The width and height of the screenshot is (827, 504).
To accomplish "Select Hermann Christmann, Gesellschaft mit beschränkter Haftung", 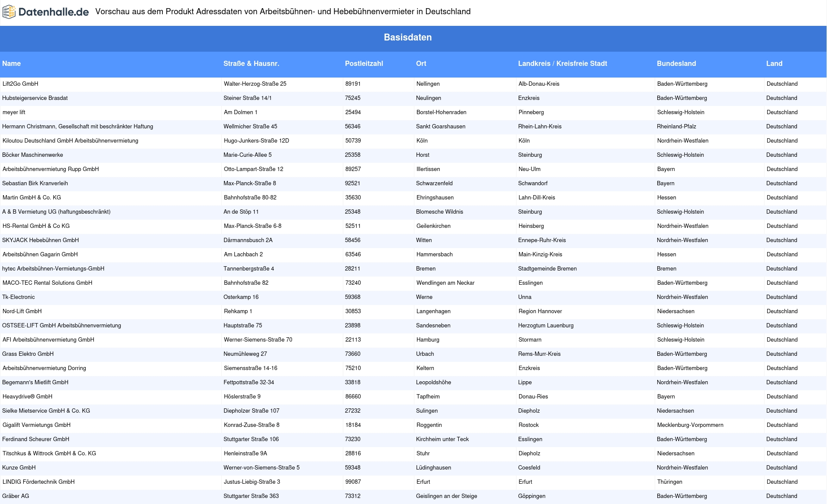I will coord(78,127).
